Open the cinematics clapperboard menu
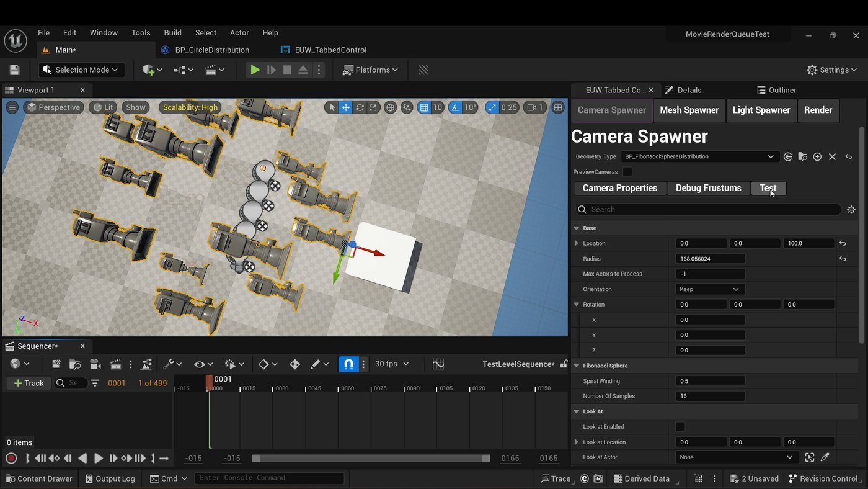The image size is (868, 489). (x=215, y=70)
